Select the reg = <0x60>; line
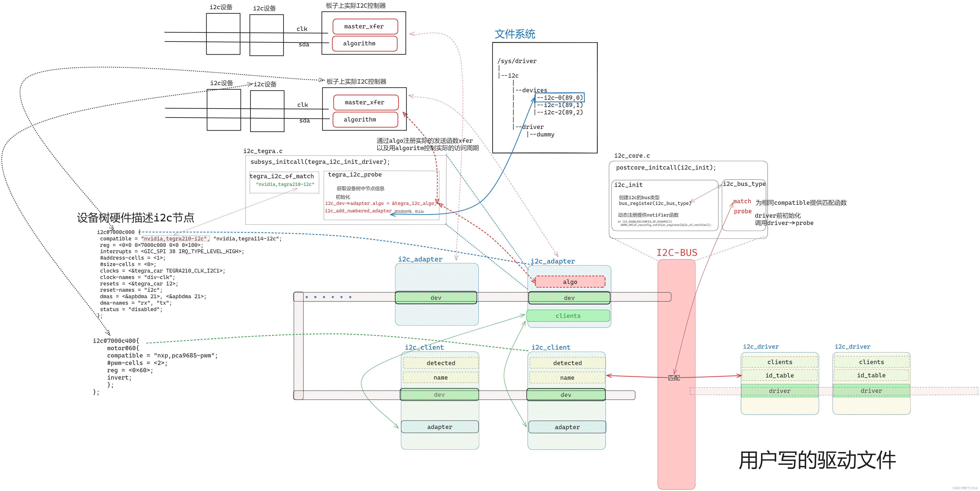Screen dimensions: 980x491 [130, 370]
